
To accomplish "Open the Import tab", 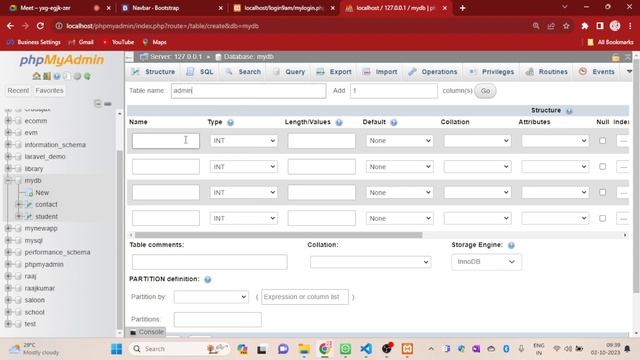I will (x=380, y=72).
